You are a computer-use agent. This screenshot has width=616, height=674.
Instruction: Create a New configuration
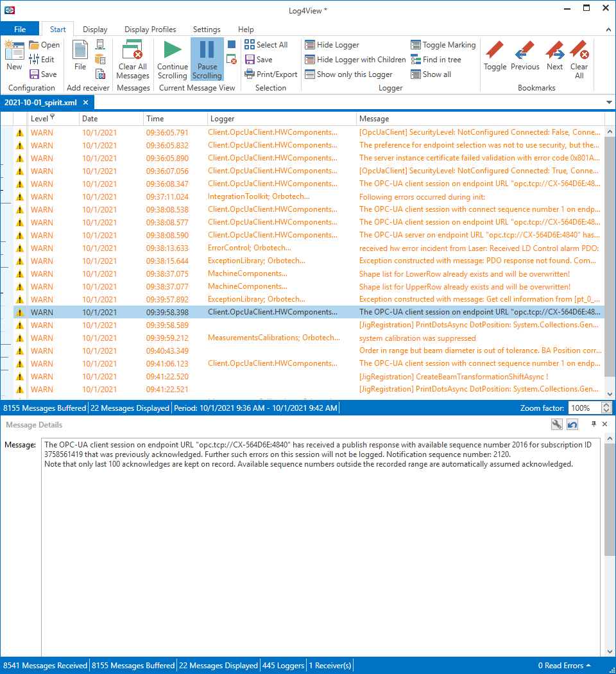(14, 55)
